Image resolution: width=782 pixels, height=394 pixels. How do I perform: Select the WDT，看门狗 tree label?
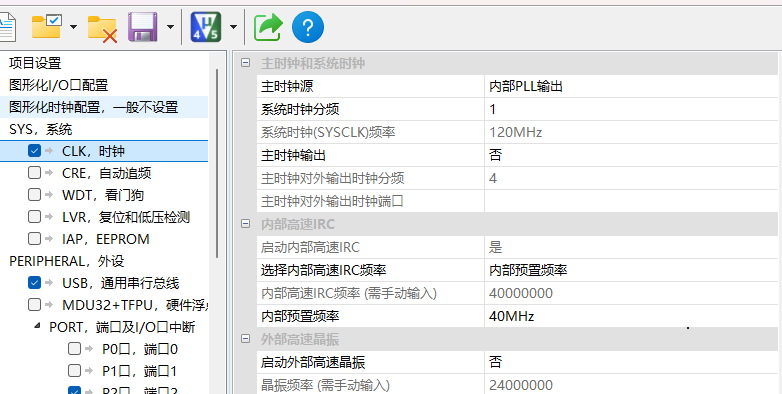[x=103, y=195]
